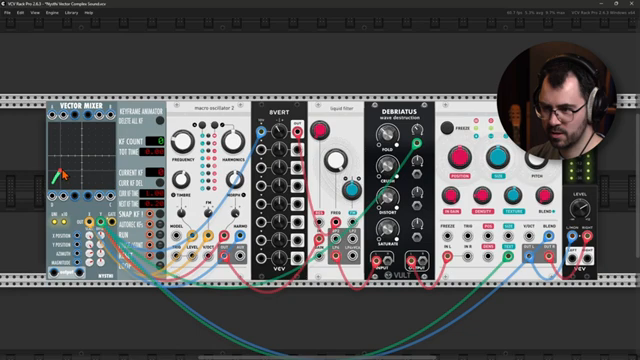Screen dimensions: 640x360
Task: Click the granular OUT R jack
Action: pyautogui.click(x=549, y=256)
